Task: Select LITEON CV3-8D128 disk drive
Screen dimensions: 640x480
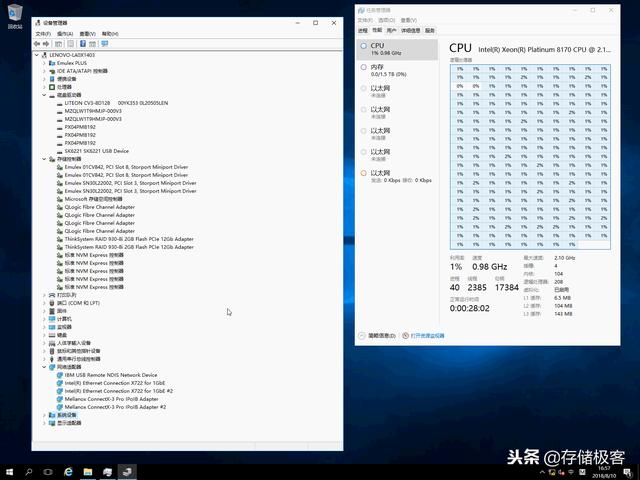Action: [116, 103]
